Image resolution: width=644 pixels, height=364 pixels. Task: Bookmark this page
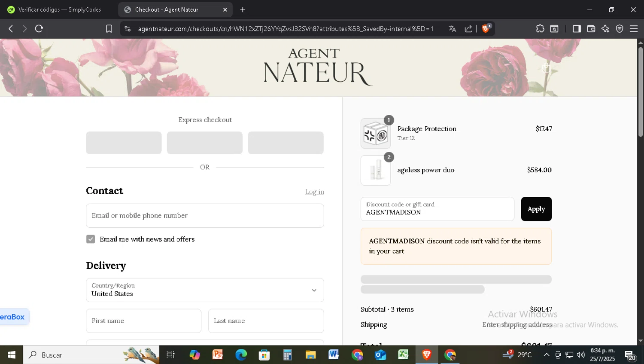(x=109, y=29)
